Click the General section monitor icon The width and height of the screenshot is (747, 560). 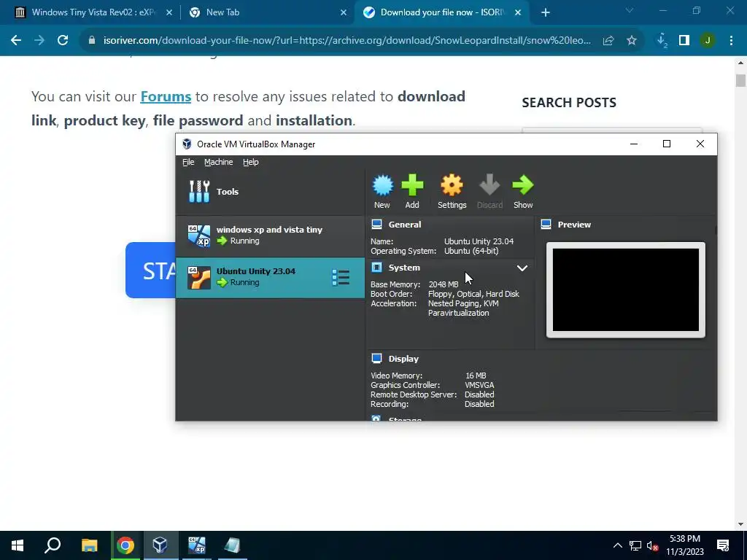[x=377, y=225]
